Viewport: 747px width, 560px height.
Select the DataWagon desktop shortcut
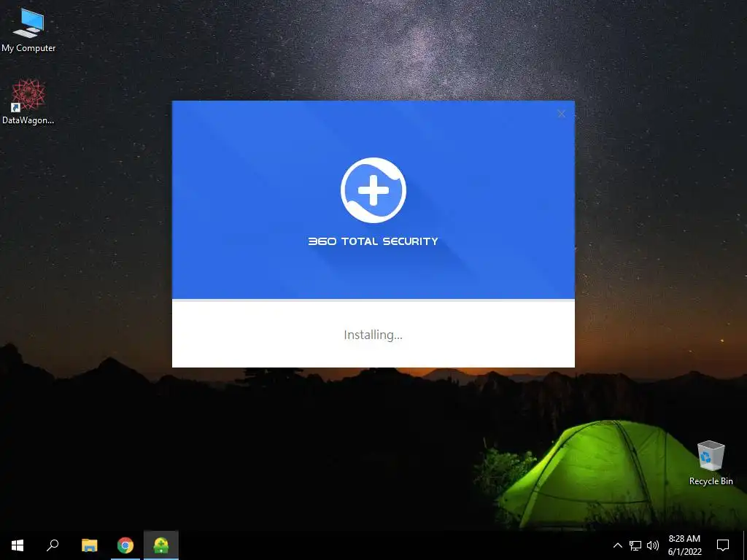pos(28,102)
